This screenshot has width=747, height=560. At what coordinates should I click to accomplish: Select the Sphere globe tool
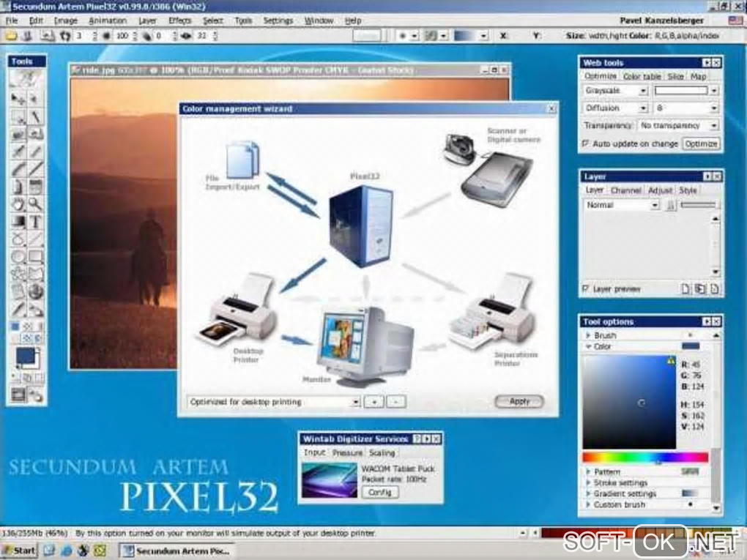35,291
